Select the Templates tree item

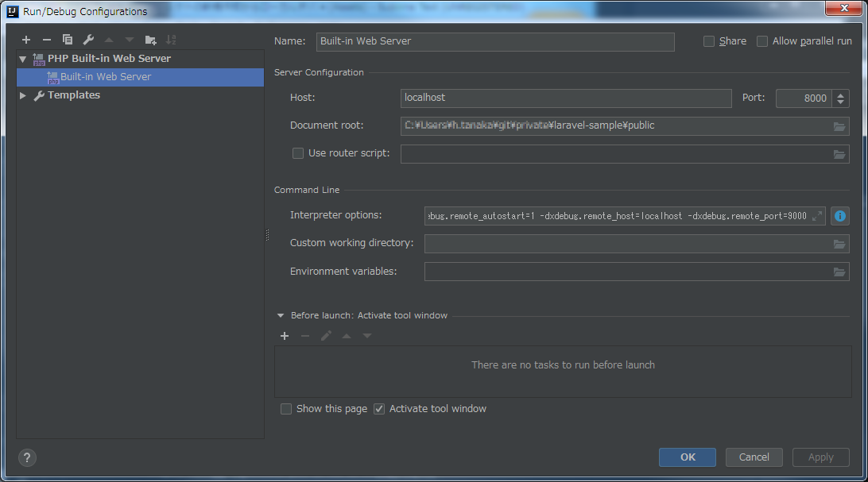coord(74,95)
